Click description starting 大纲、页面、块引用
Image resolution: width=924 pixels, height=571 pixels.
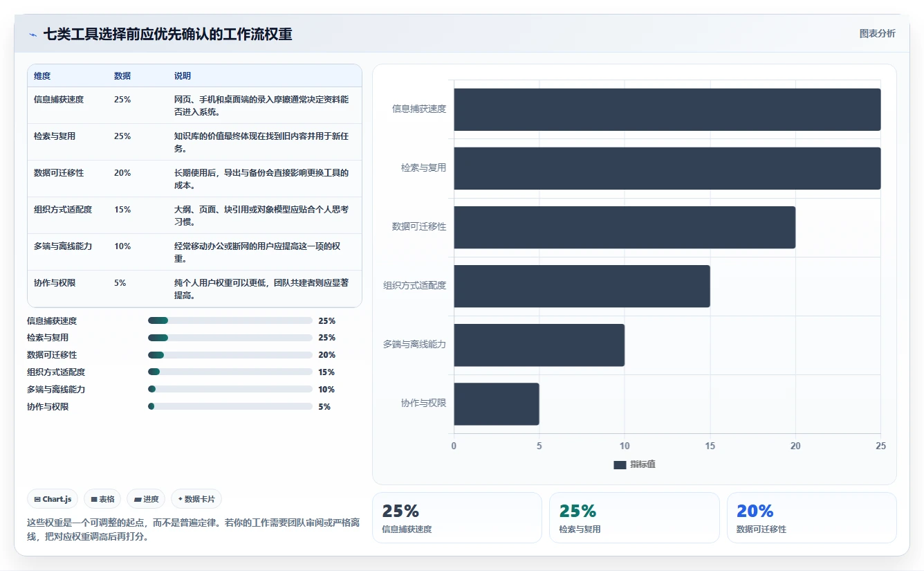coord(261,216)
